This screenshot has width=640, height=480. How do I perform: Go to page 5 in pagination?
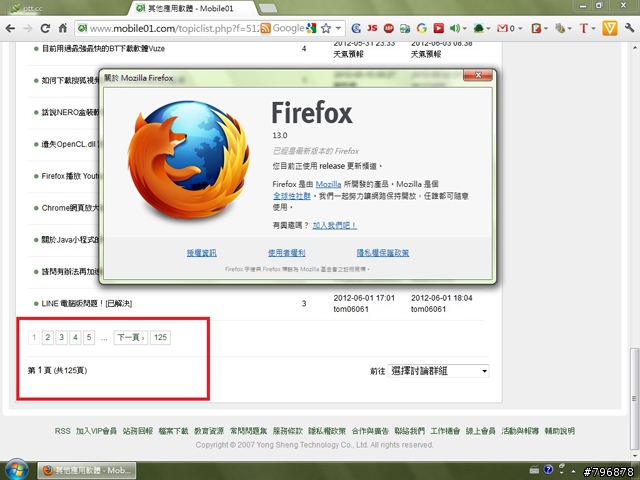(89, 338)
